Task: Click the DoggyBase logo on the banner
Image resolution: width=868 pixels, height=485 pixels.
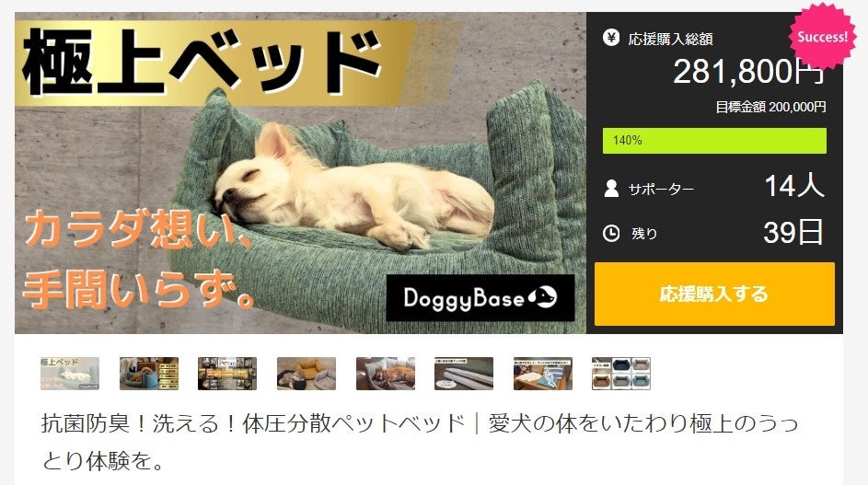Action: 480,298
